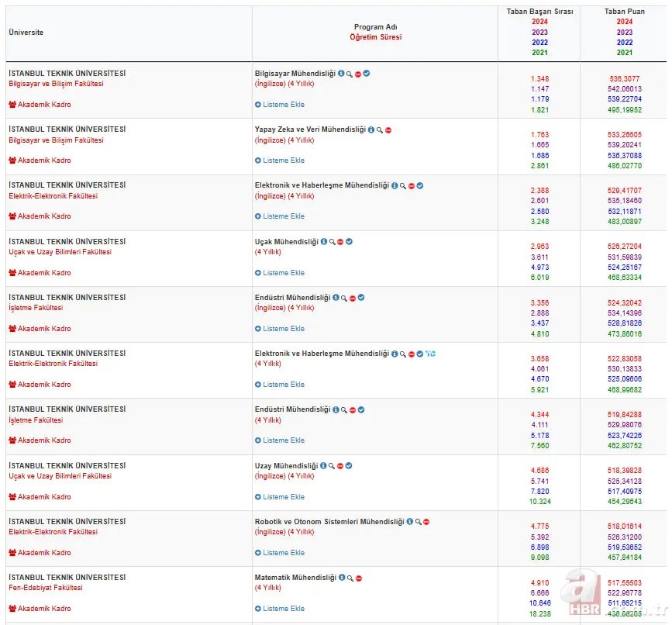The width and height of the screenshot is (672, 625).
Task: Click info icon beside Uçak Mühendisliği
Action: pyautogui.click(x=323, y=242)
